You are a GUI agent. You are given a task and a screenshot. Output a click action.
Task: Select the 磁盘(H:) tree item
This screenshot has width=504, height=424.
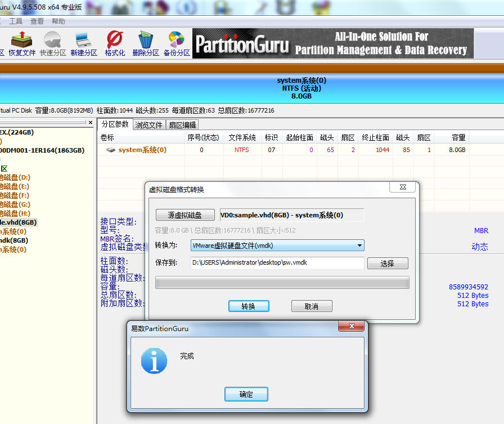15,213
